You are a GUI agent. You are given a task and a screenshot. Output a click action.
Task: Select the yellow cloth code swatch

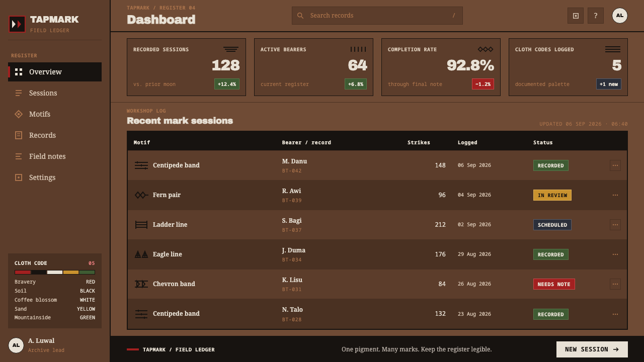71,272
